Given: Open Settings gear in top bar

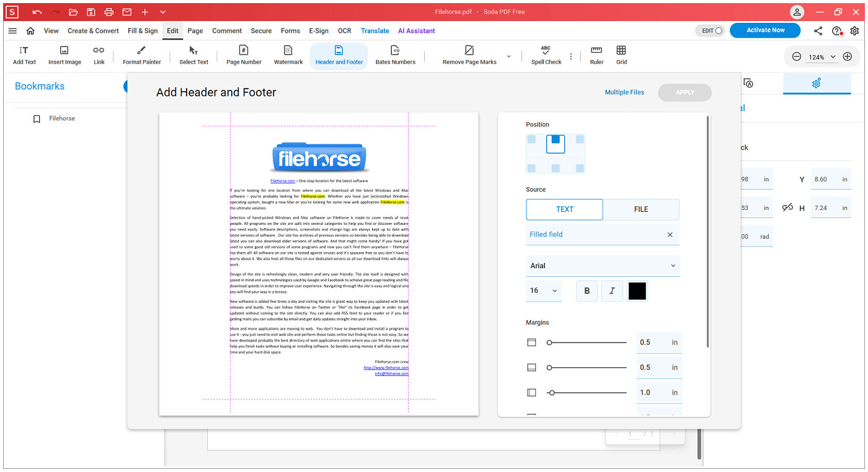Looking at the screenshot, I should [854, 31].
